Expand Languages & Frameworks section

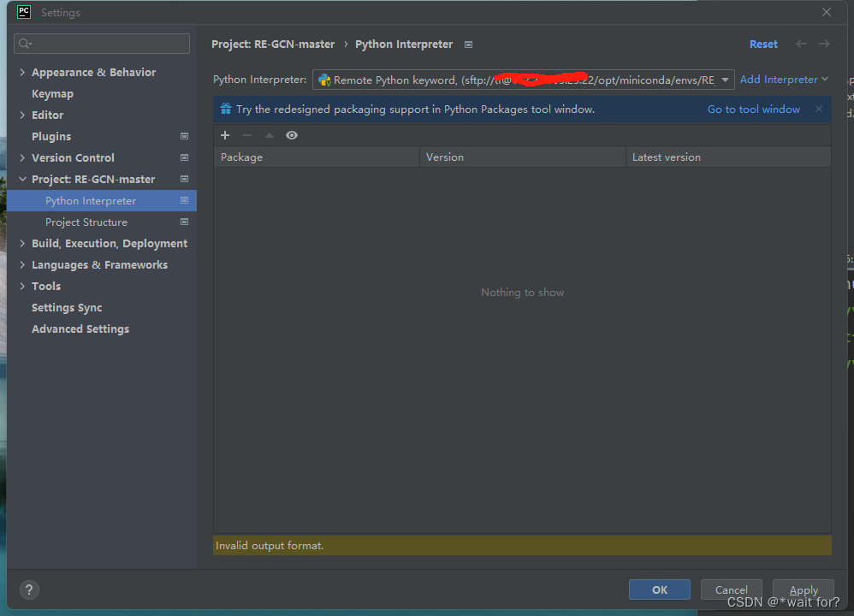click(22, 264)
